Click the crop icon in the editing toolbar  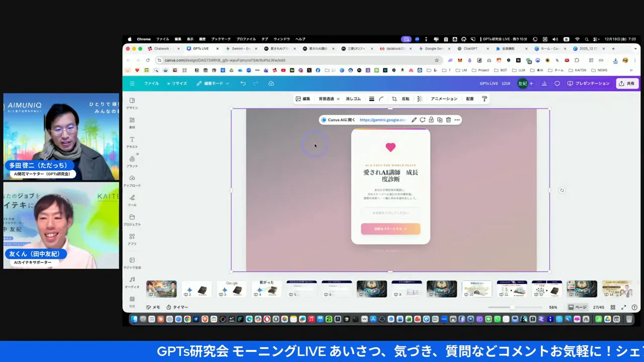[x=394, y=99]
